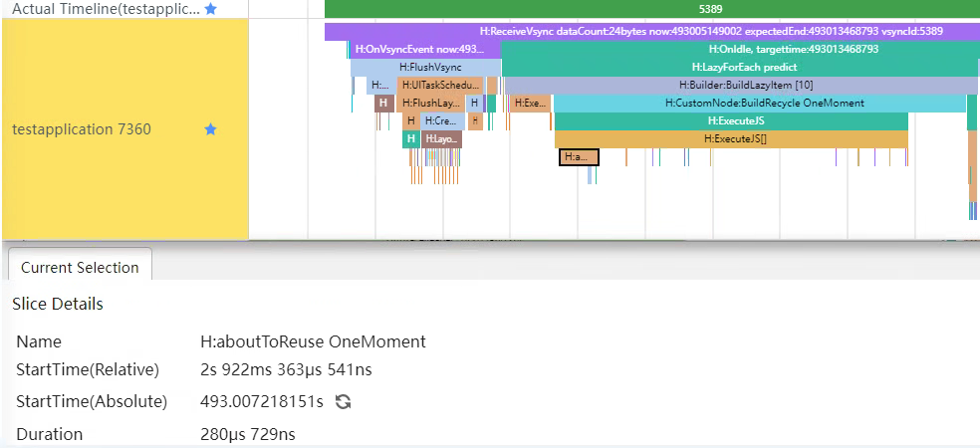Favorite the Actual Timeline row star

[210, 8]
